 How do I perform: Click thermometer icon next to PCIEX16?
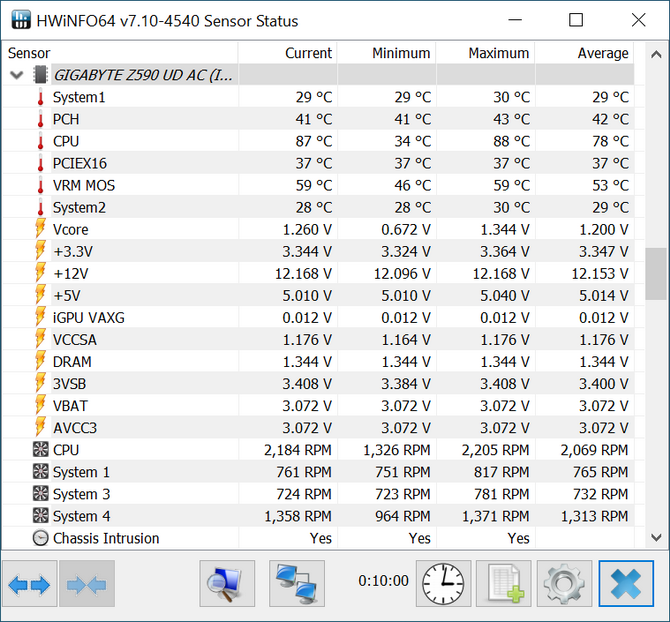[x=41, y=163]
